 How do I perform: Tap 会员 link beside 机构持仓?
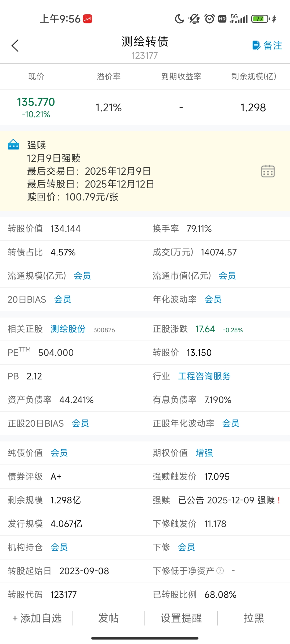point(59,547)
